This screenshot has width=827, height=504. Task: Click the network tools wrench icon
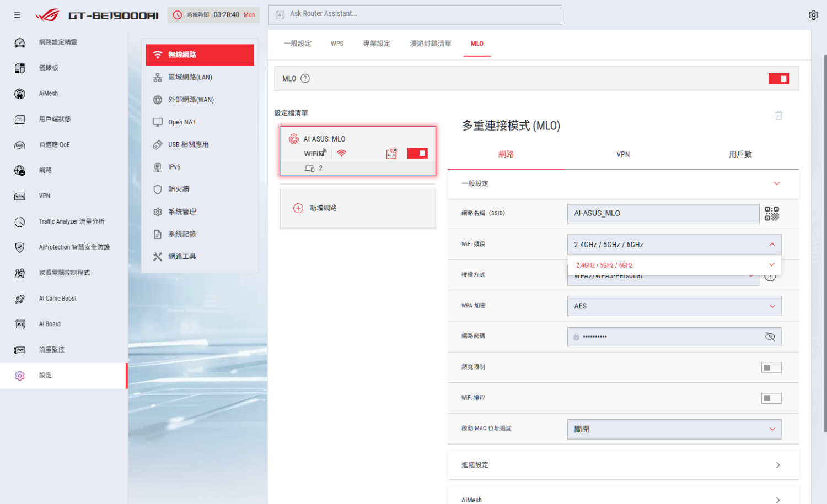coord(158,257)
